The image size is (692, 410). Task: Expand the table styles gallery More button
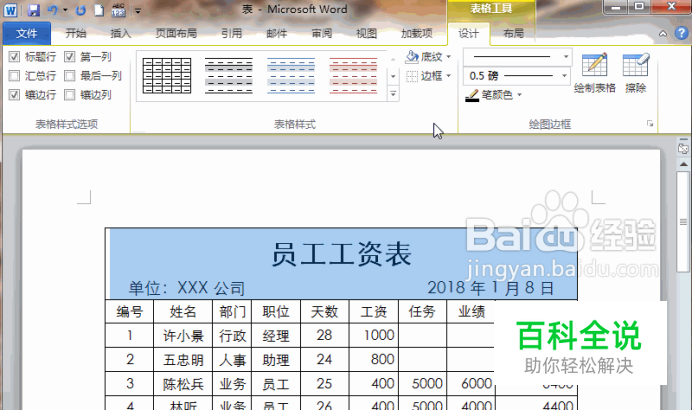[393, 94]
